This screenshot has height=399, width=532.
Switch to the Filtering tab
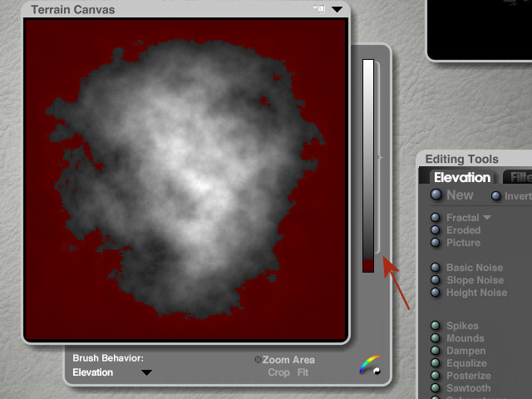coord(519,177)
